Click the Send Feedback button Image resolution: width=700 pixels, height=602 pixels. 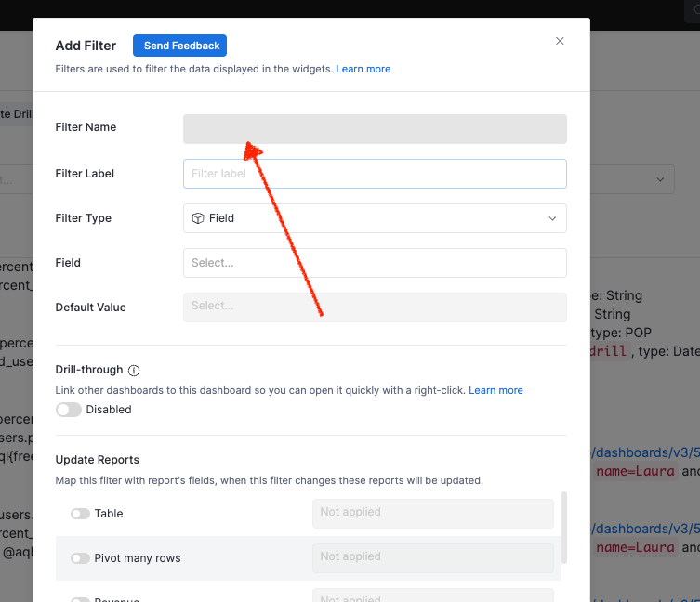coord(179,46)
